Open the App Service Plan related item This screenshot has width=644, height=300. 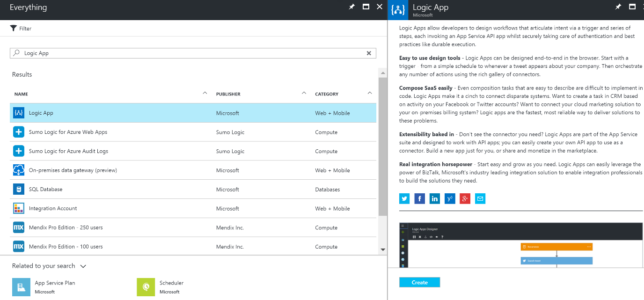point(55,287)
